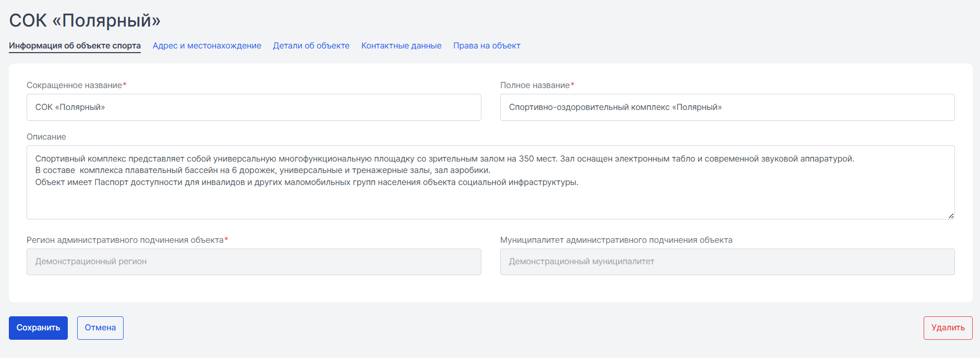Grab the description textarea resize handle
The width and height of the screenshot is (980, 358).
coord(951,216)
